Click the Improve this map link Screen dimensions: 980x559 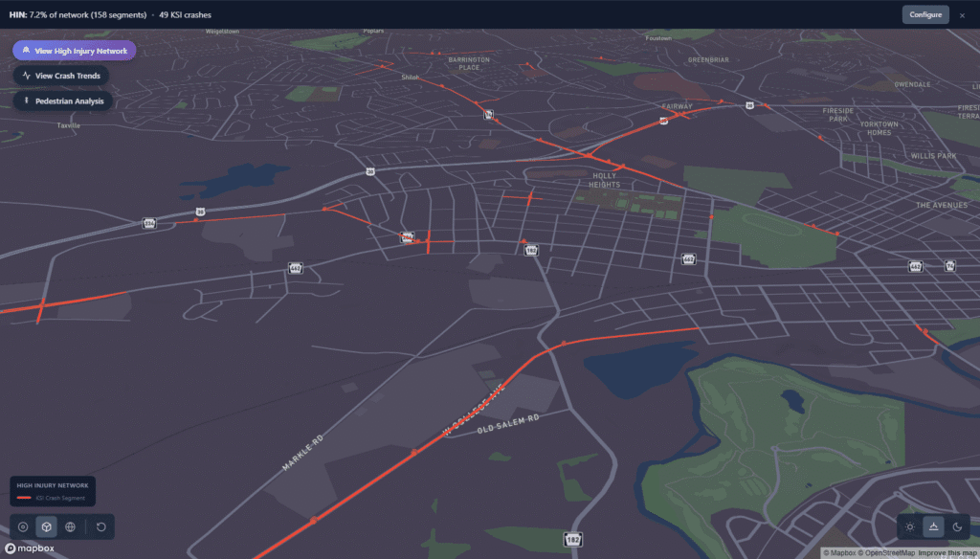[x=947, y=552]
